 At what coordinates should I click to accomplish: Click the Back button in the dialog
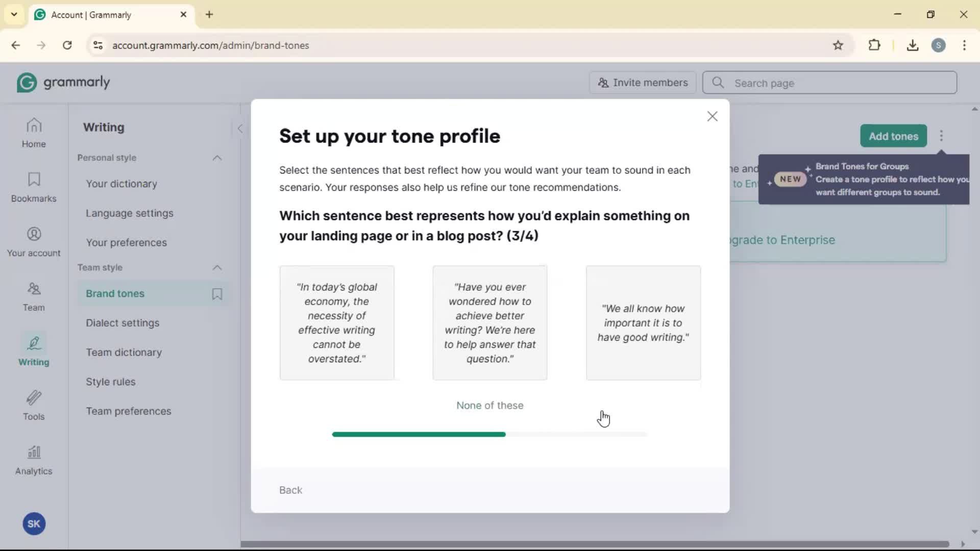click(x=290, y=490)
